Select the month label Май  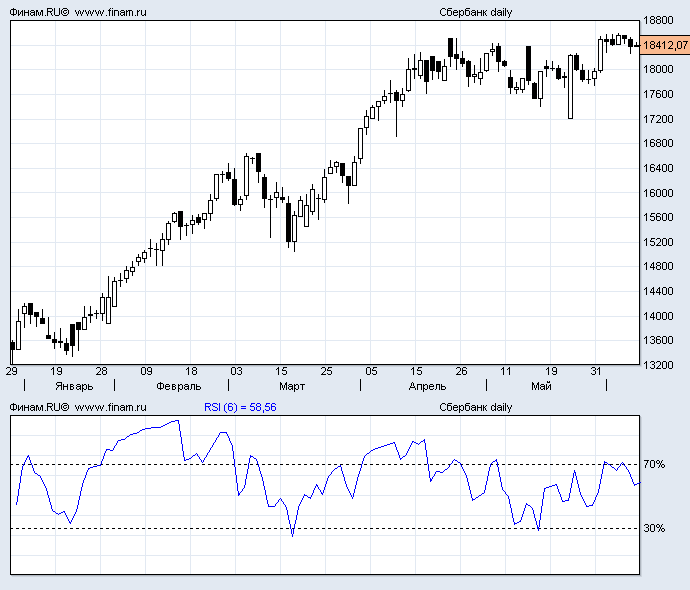[x=541, y=386]
